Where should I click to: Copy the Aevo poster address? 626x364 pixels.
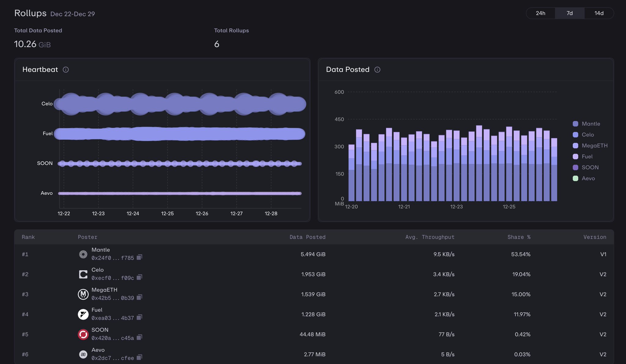pyautogui.click(x=139, y=358)
